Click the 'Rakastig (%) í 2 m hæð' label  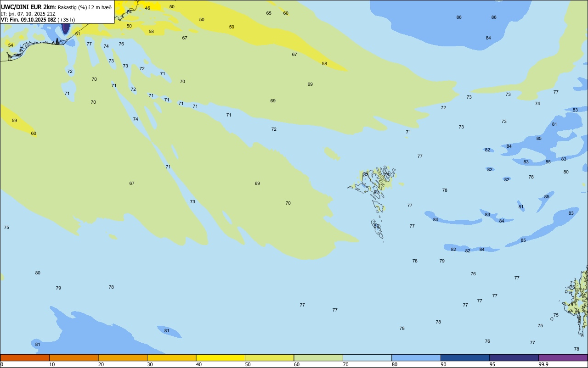(85, 7)
